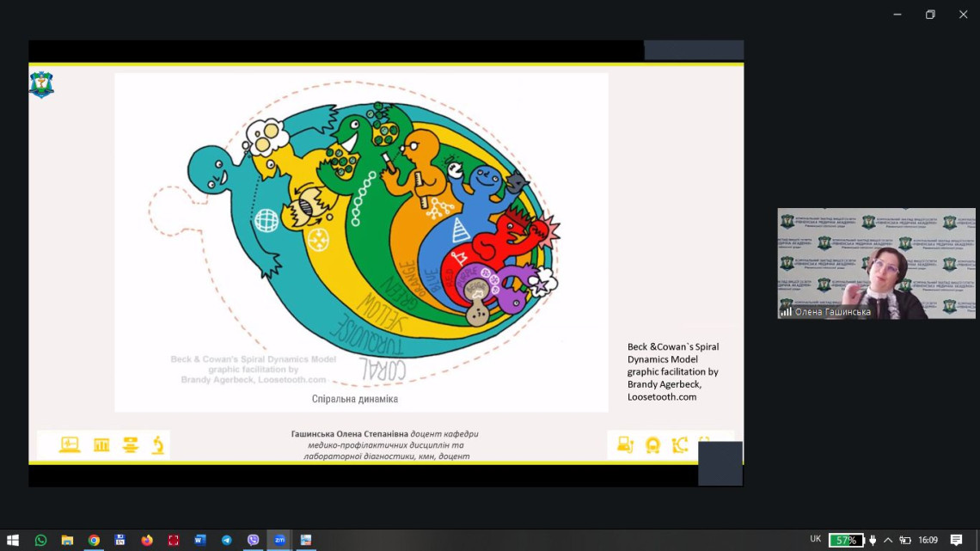The height and width of the screenshot is (551, 980).
Task: Select Олена Гашинська's video thumbnail
Action: coord(876,263)
